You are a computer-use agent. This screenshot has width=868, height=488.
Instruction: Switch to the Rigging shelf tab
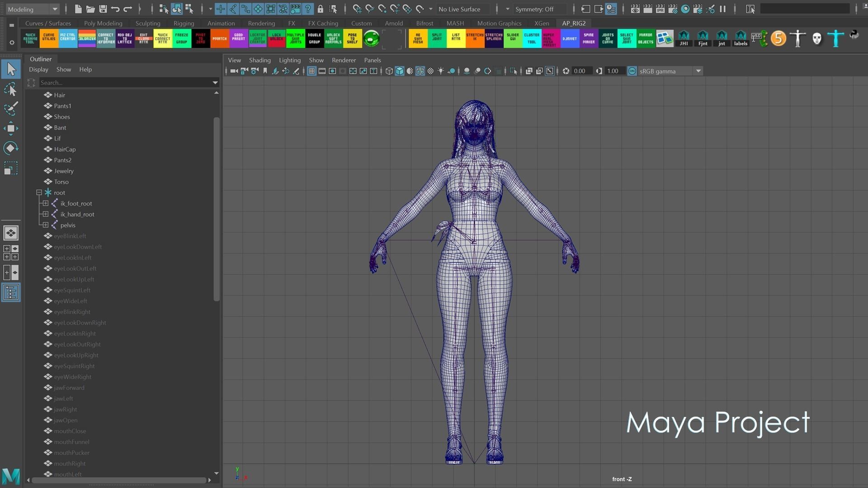[184, 23]
